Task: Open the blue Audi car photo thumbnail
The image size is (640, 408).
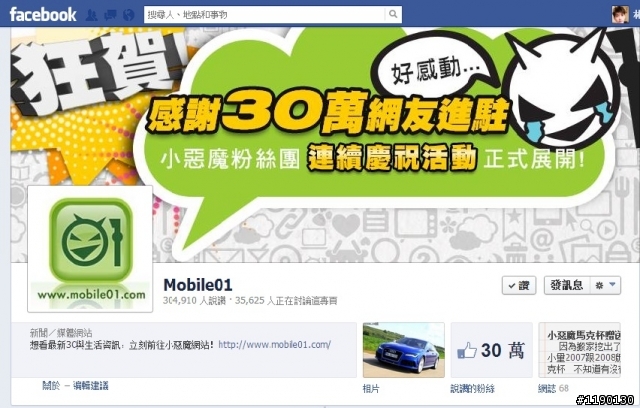Action: pos(403,350)
